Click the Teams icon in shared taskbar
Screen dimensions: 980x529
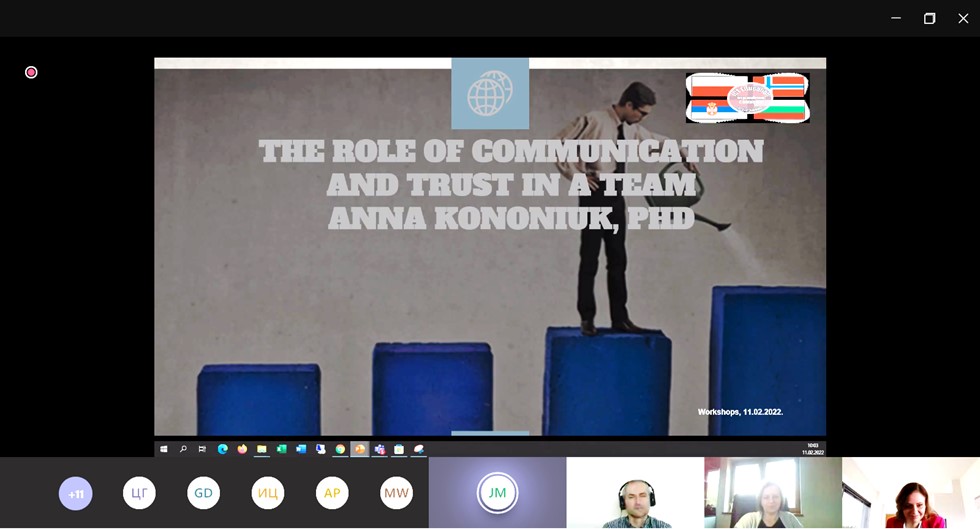coord(380,449)
